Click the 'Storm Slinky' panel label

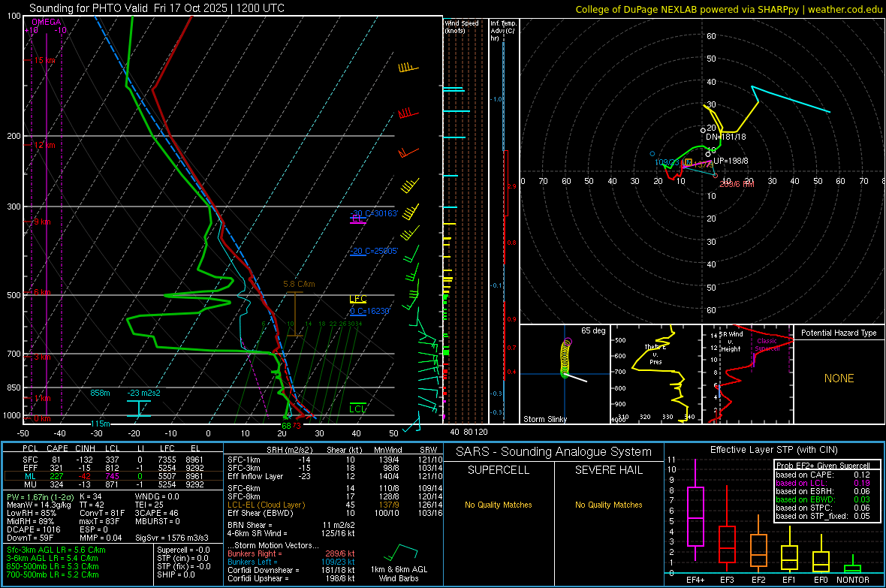click(x=544, y=419)
